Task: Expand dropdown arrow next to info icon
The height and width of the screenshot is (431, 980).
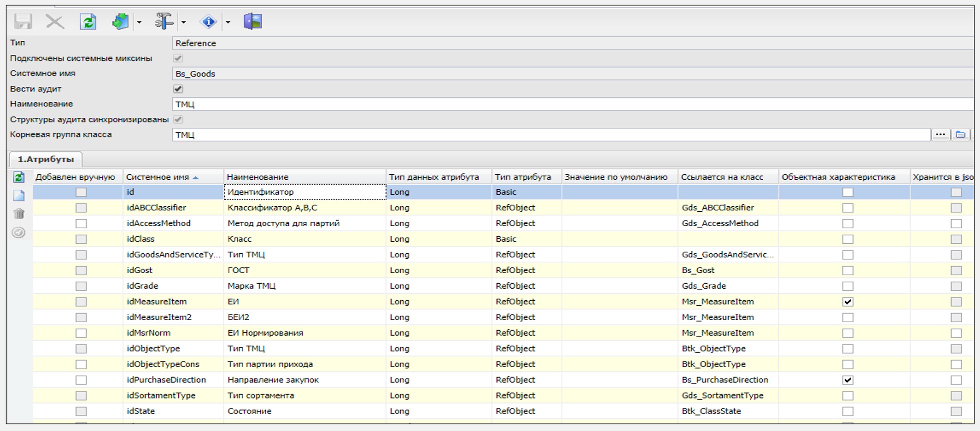Action: [x=228, y=22]
